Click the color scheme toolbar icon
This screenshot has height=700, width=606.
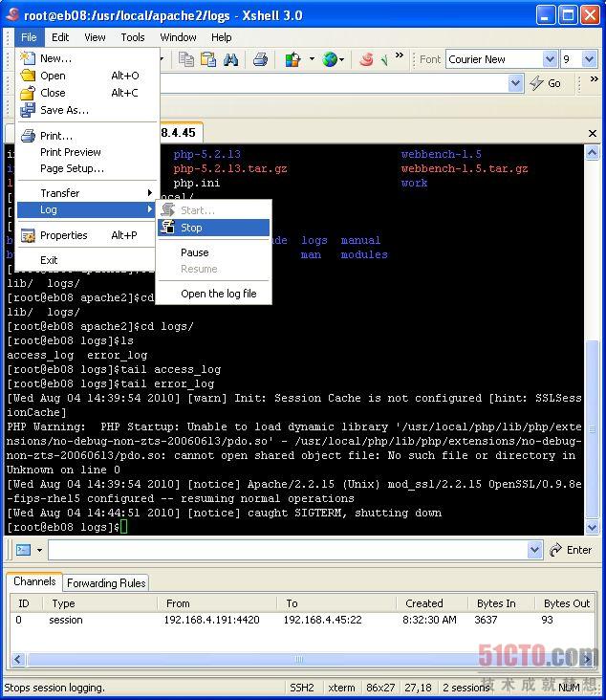(x=293, y=59)
